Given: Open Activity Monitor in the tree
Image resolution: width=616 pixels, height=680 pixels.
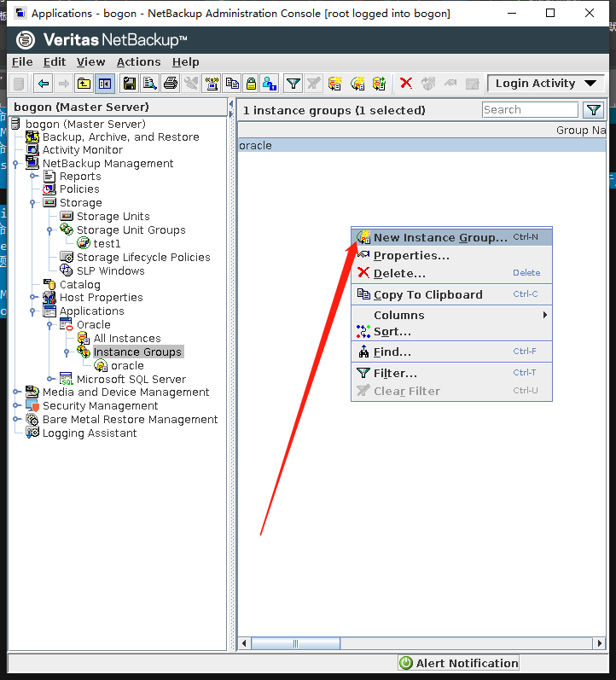Looking at the screenshot, I should pos(83,150).
